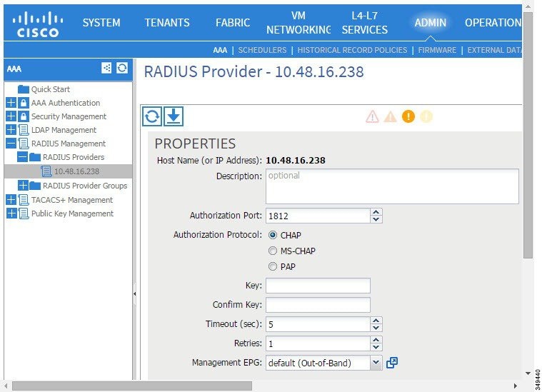Viewport: 542px width, 392px height.
Task: Show warning faults yellow circle icon
Action: pyautogui.click(x=426, y=116)
